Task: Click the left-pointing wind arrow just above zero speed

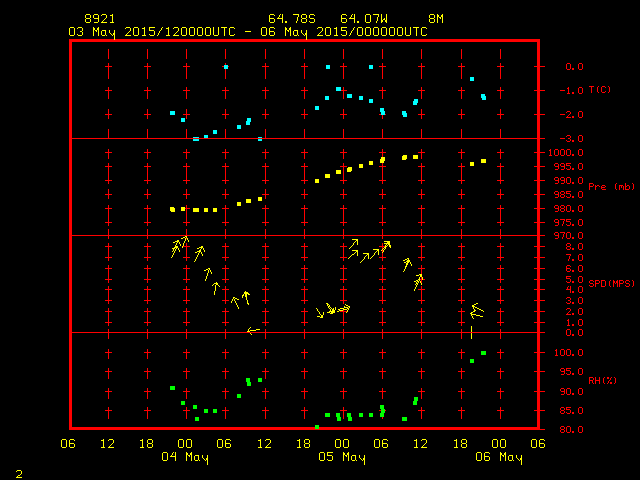Action: pyautogui.click(x=253, y=330)
